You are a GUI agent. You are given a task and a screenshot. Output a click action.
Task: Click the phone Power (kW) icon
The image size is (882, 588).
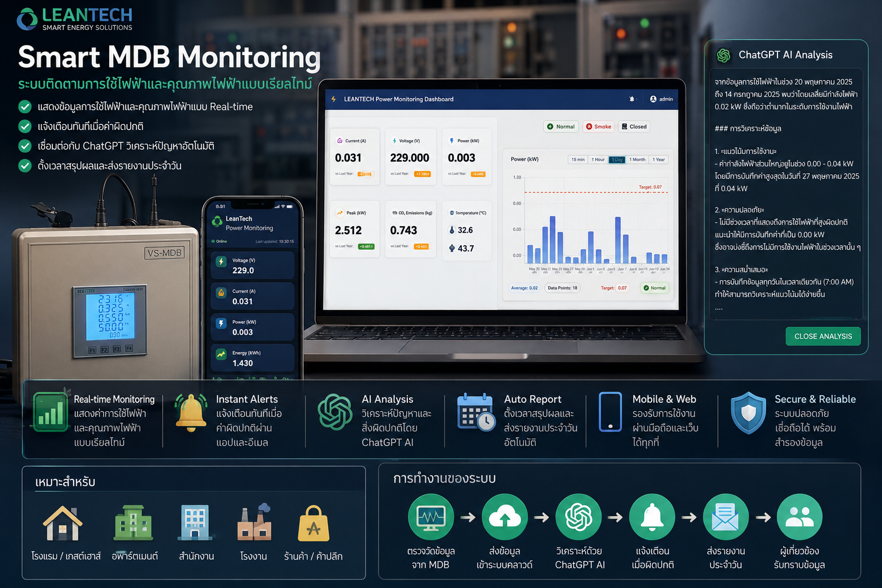tap(221, 323)
